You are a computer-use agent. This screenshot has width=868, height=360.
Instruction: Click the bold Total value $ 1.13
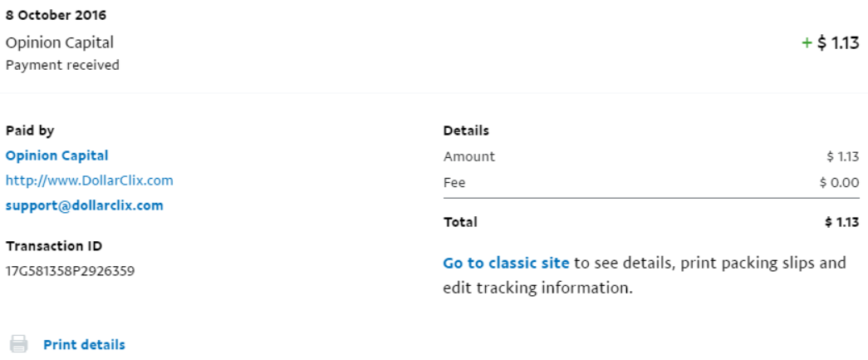point(842,222)
